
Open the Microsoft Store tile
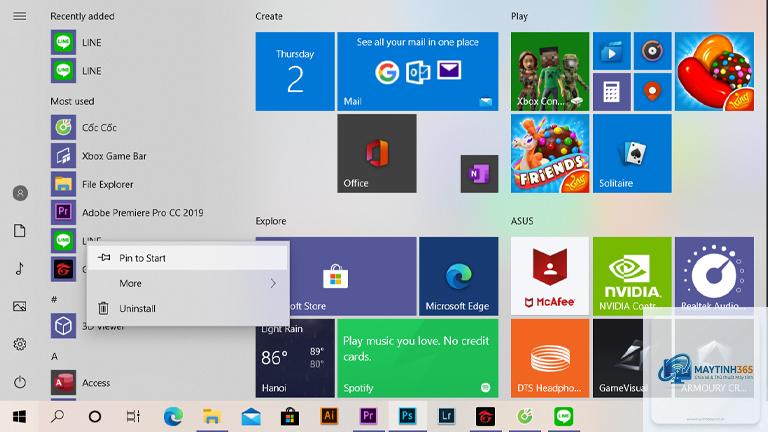[x=336, y=276]
